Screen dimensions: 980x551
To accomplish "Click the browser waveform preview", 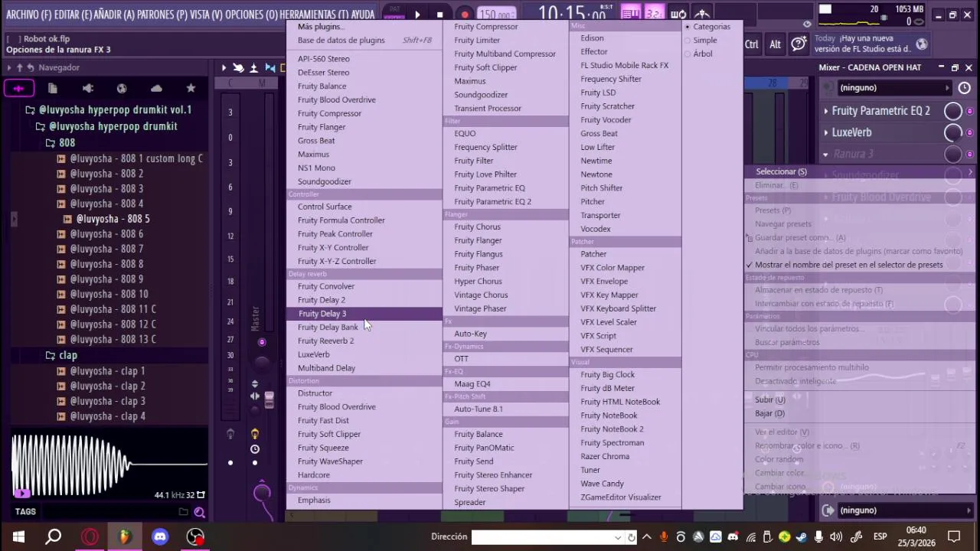I will 109,464.
